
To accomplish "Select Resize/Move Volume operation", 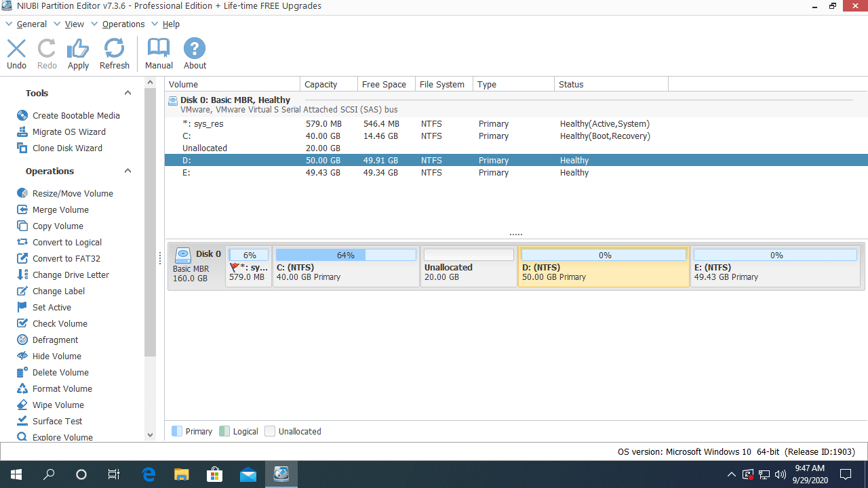I will coord(72,193).
